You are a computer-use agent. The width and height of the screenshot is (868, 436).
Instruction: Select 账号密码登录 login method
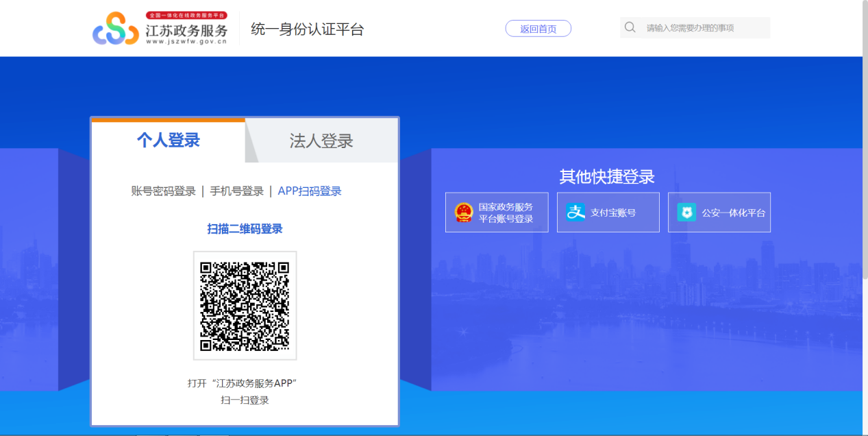[164, 191]
